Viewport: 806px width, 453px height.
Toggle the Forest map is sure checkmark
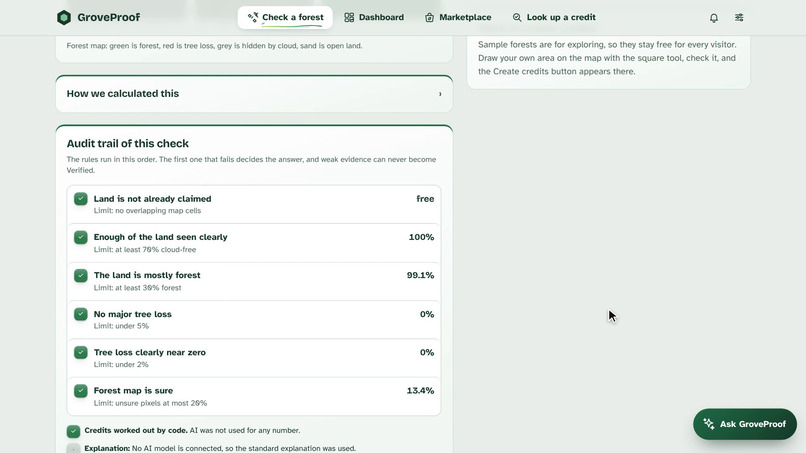pos(81,391)
